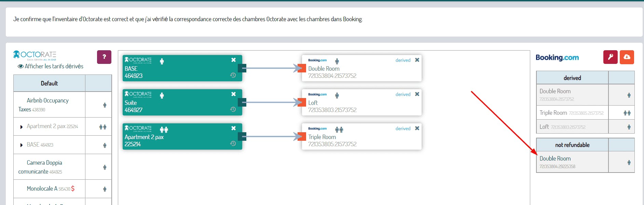The image size is (644, 205).
Task: Click the BASE card dark connector handle
Action: [242, 68]
